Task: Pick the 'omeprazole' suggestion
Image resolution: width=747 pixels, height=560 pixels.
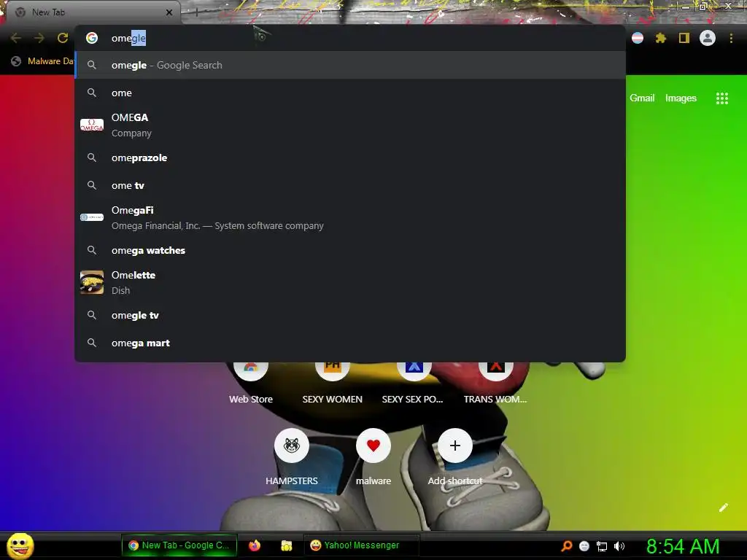Action: (350, 157)
